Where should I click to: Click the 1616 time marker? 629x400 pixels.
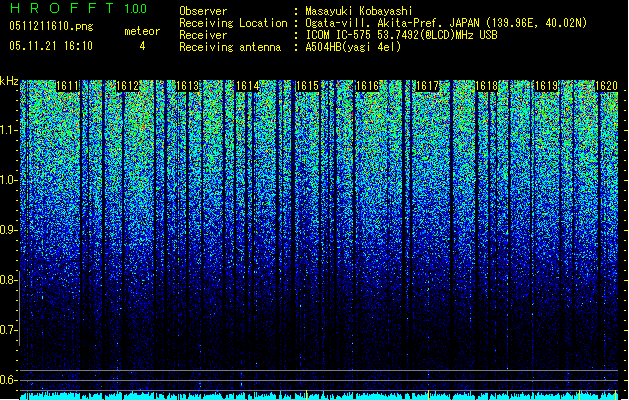[367, 86]
